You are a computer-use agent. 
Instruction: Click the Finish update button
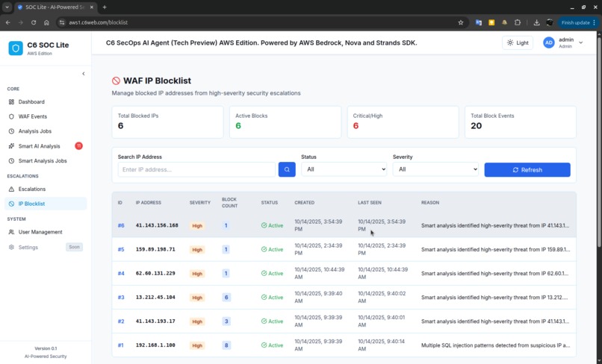point(578,22)
